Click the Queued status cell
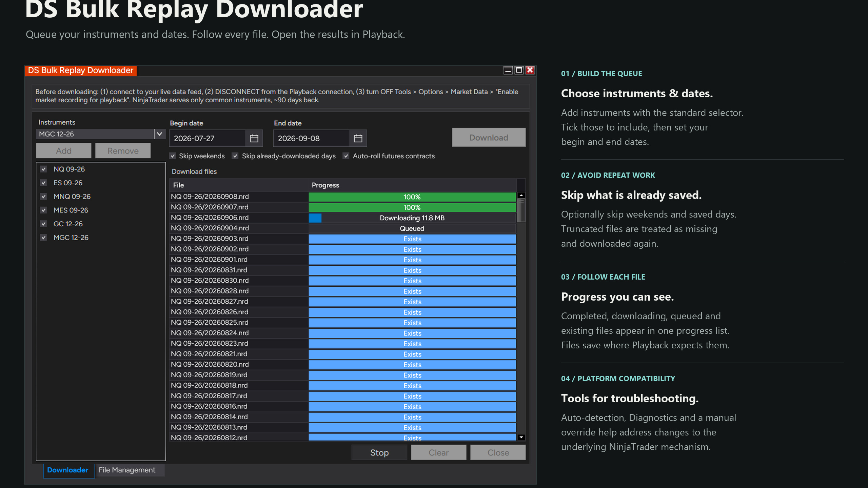The height and width of the screenshot is (488, 868). 412,228
